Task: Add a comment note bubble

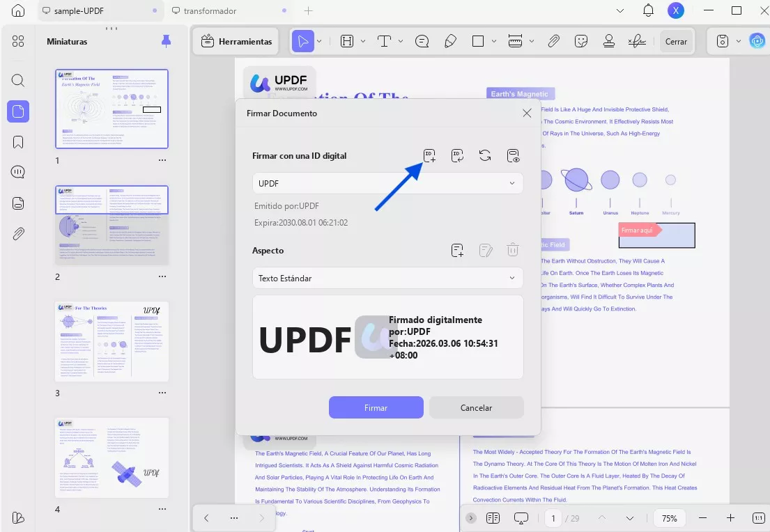Action: [422, 41]
